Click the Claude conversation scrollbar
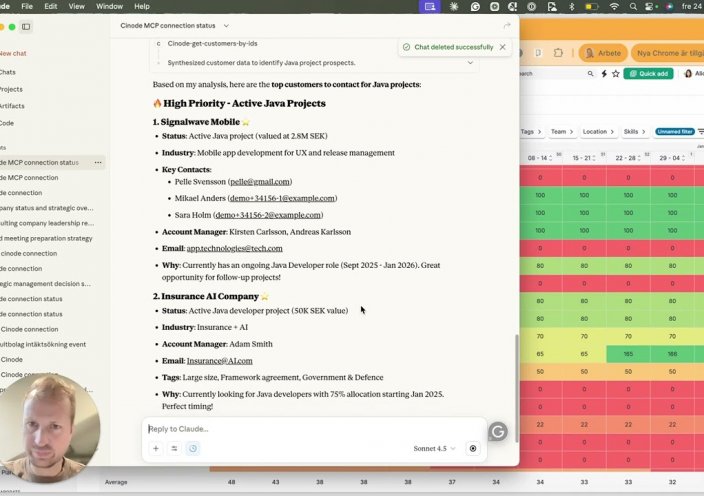704x496 pixels. click(516, 388)
